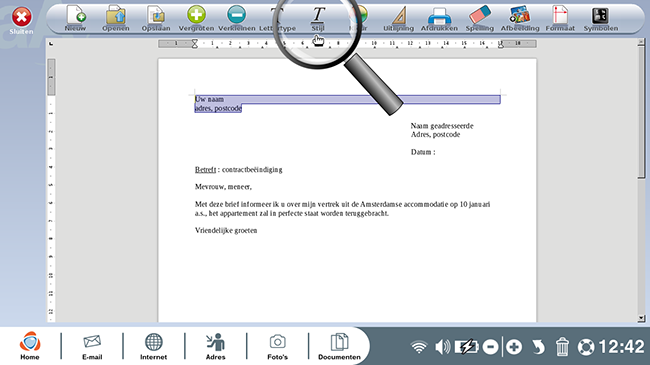This screenshot has width=650, height=365.
Task: Run spell check with Spelling
Action: [480, 19]
